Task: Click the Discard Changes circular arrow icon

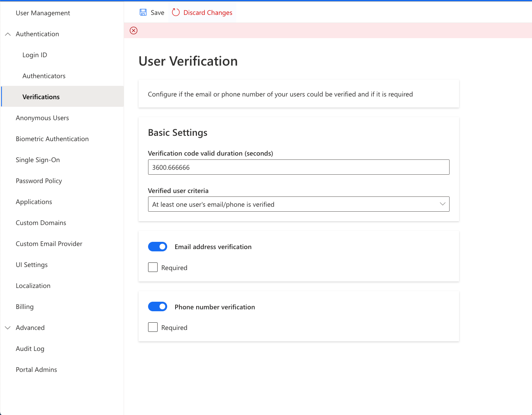Action: (176, 12)
